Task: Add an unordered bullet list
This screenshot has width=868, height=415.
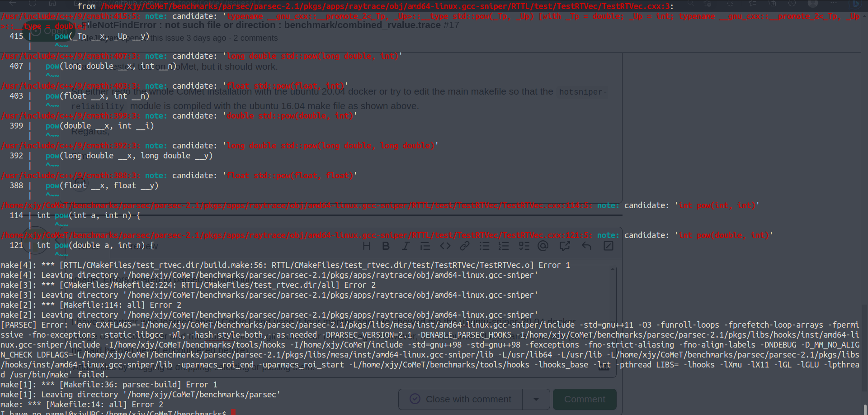Action: (x=485, y=246)
